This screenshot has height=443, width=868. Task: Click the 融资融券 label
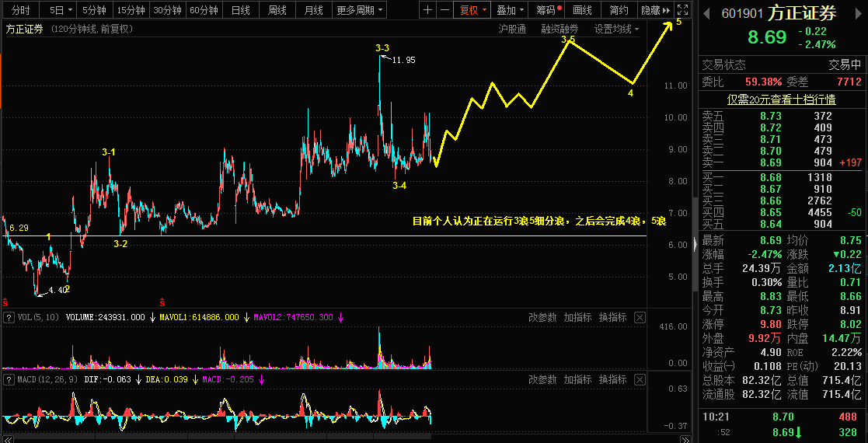click(x=559, y=30)
